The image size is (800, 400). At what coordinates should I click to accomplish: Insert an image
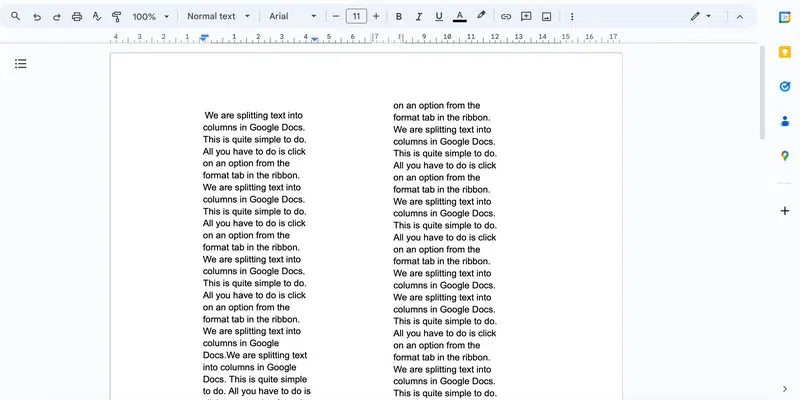click(546, 16)
